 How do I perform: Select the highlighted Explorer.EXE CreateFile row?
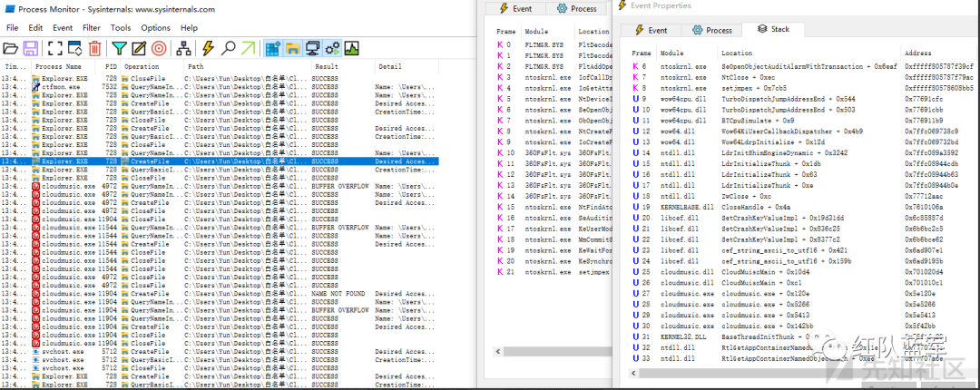[x=220, y=161]
